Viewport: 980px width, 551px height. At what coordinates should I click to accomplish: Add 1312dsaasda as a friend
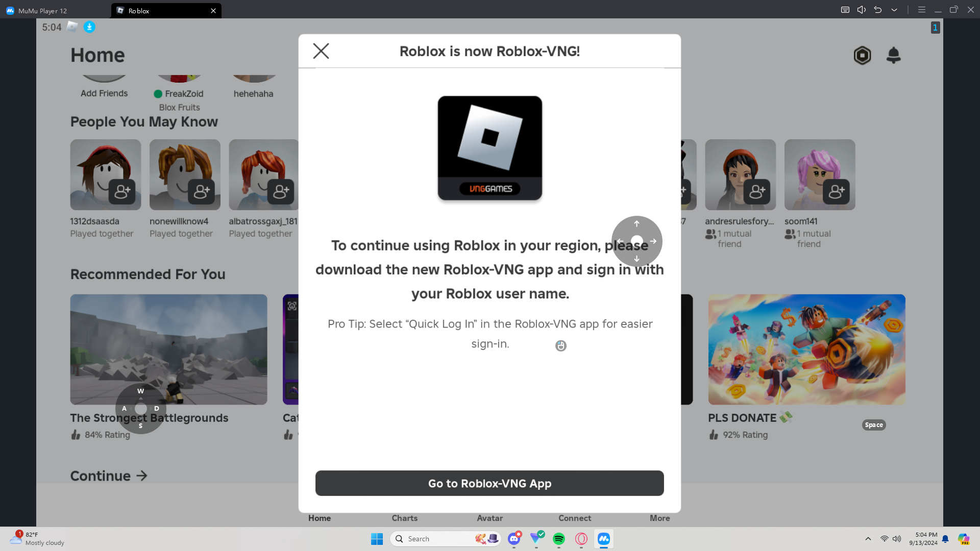pyautogui.click(x=122, y=192)
